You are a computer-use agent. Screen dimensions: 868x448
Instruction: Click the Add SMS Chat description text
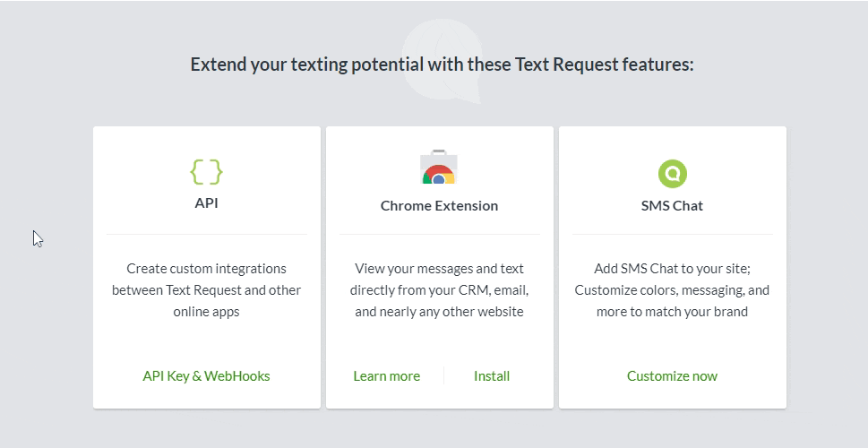pos(672,290)
